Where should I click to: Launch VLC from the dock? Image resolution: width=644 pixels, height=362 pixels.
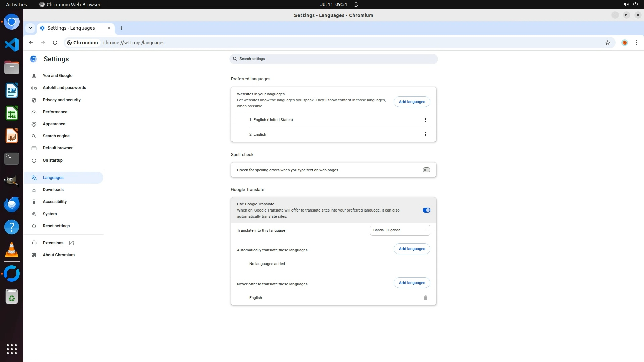pyautogui.click(x=12, y=250)
